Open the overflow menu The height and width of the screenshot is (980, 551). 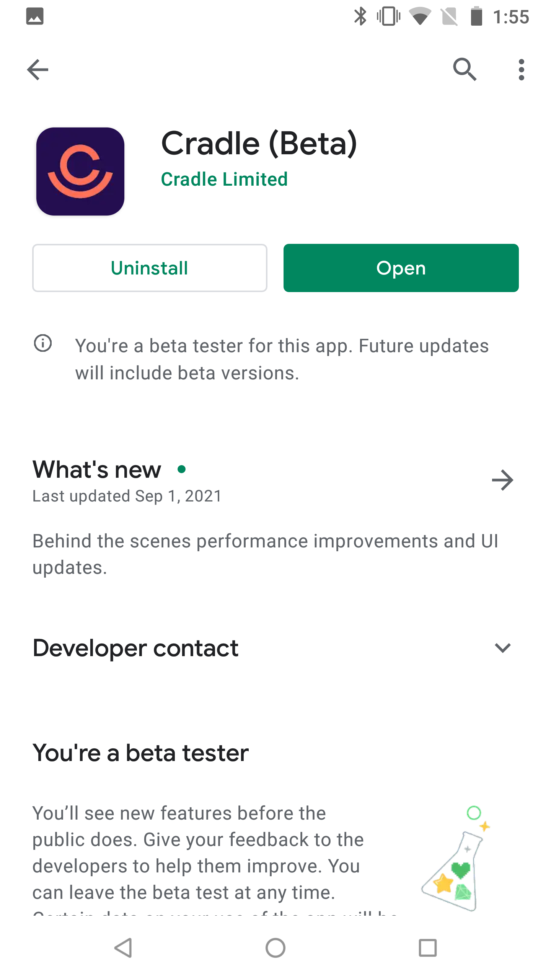(522, 69)
